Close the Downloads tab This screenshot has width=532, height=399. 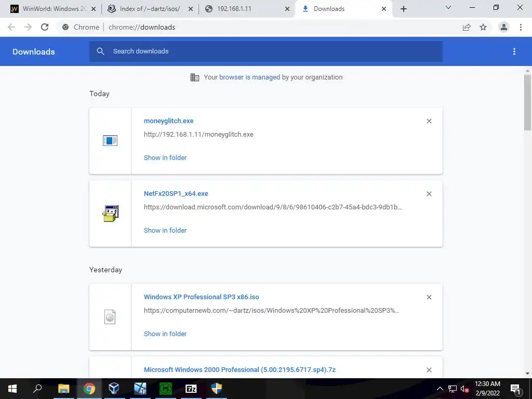384,9
